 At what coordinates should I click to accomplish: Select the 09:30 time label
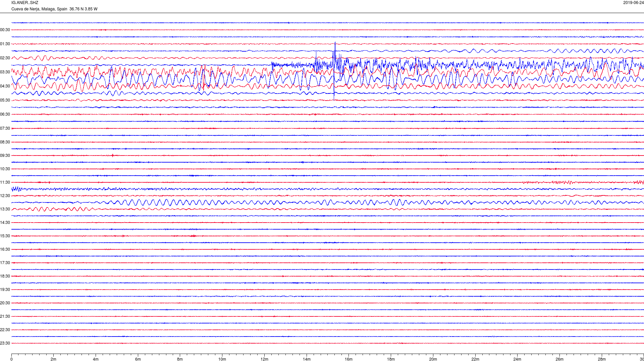pyautogui.click(x=5, y=156)
